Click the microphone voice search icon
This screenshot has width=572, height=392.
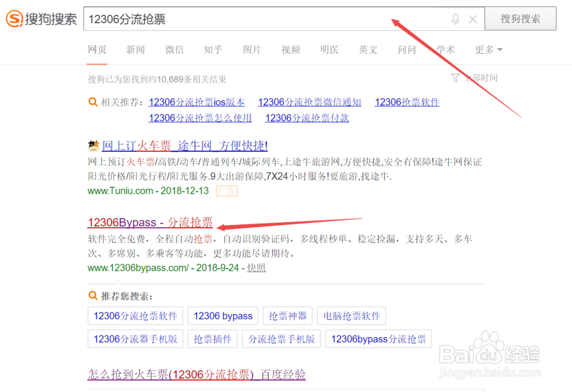point(455,19)
